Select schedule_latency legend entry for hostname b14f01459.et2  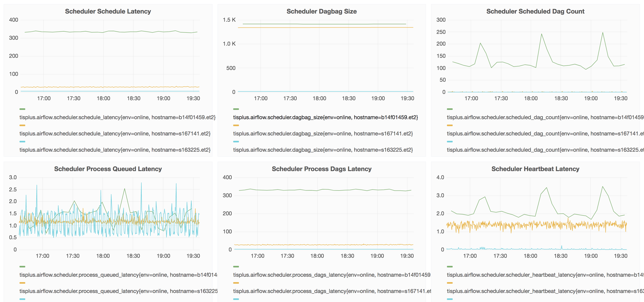(118, 117)
